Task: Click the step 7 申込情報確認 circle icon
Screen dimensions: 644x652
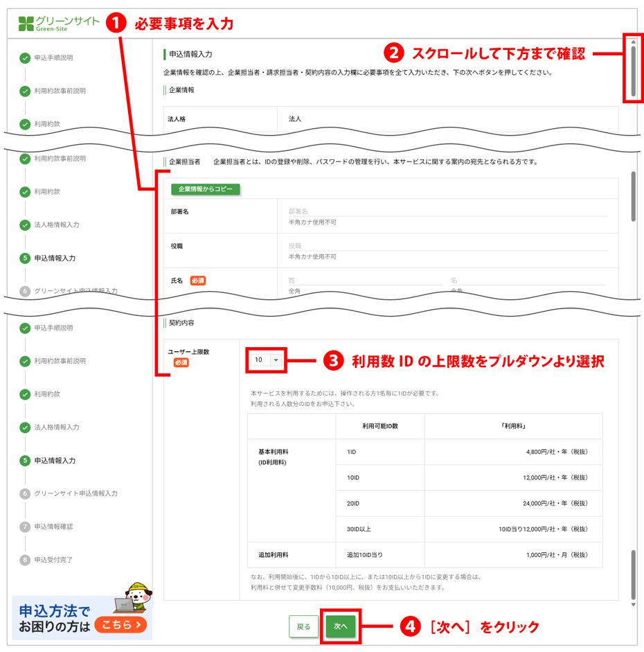Action: point(25,527)
